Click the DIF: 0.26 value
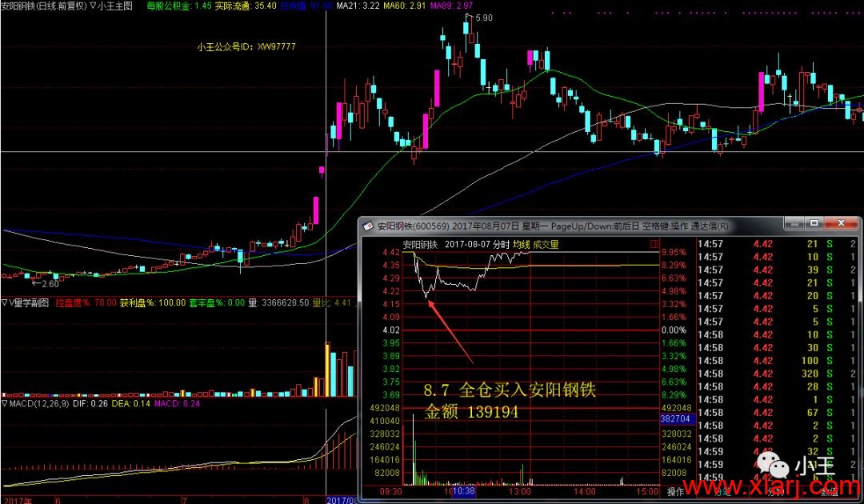 (90, 404)
